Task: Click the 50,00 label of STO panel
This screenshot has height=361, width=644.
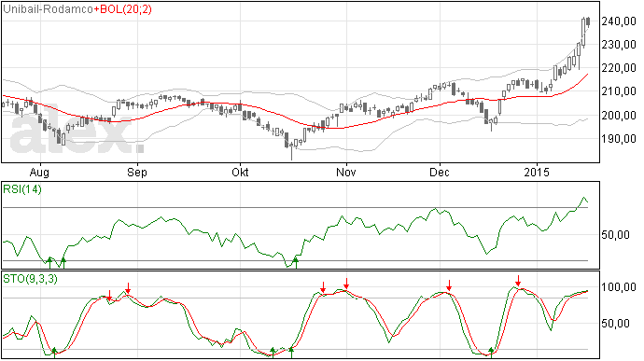Action: click(615, 324)
